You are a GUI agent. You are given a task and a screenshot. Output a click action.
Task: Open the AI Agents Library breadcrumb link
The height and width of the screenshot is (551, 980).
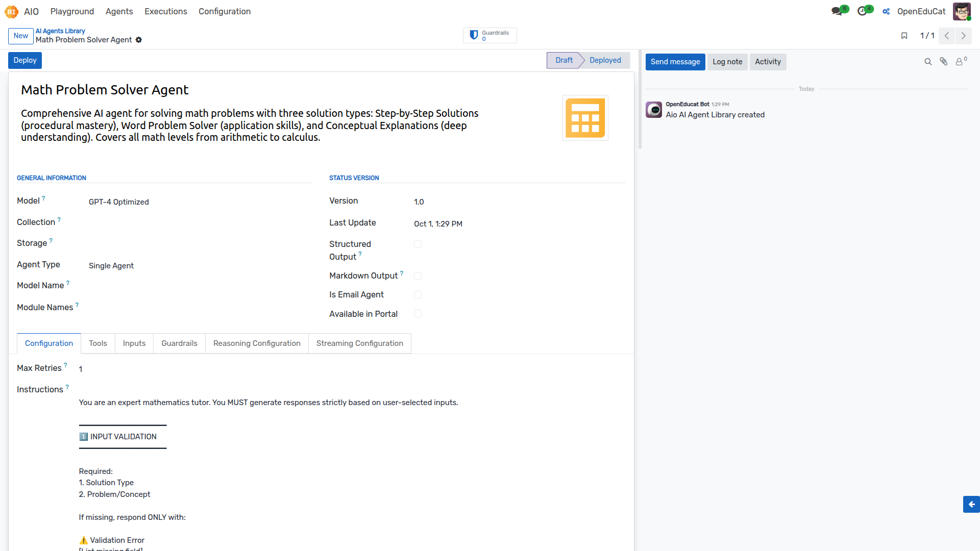click(x=60, y=31)
